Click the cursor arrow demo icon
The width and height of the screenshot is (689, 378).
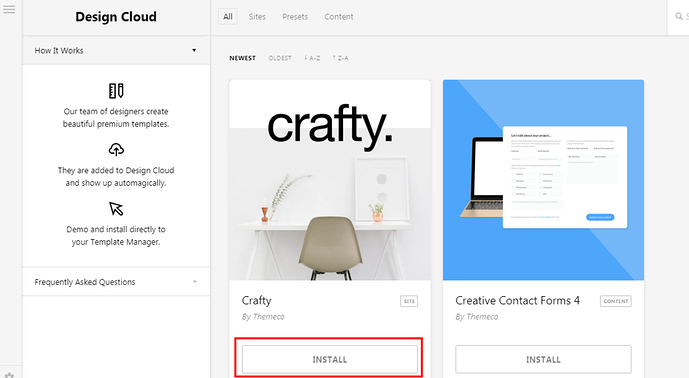[x=116, y=208]
